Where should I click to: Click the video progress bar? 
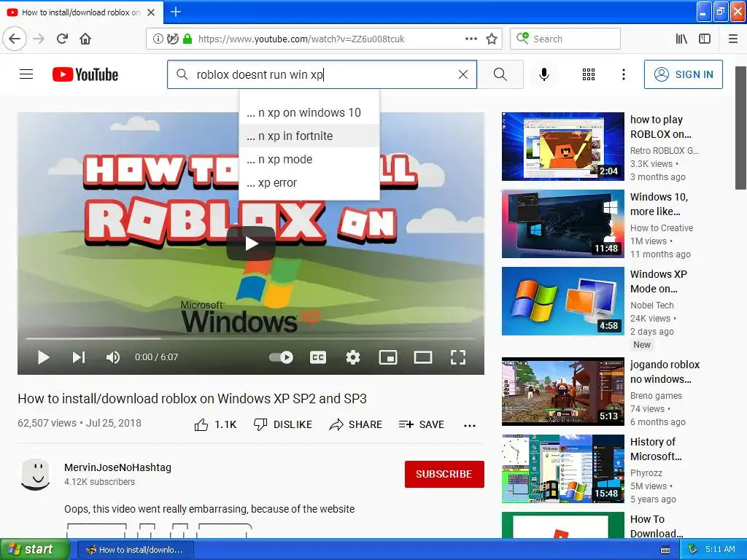(x=251, y=338)
